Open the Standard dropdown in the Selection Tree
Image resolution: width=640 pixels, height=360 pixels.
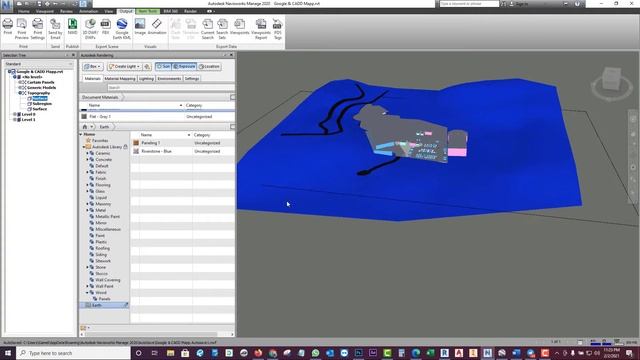tap(39, 64)
